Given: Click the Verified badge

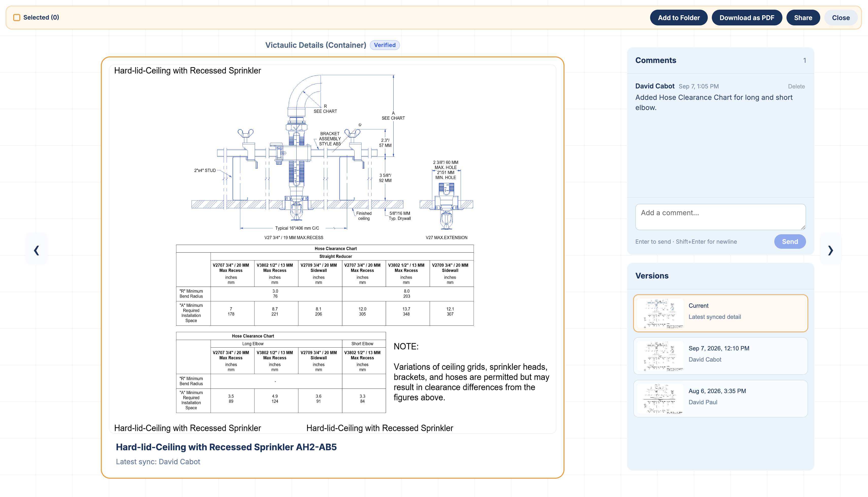Looking at the screenshot, I should [384, 45].
